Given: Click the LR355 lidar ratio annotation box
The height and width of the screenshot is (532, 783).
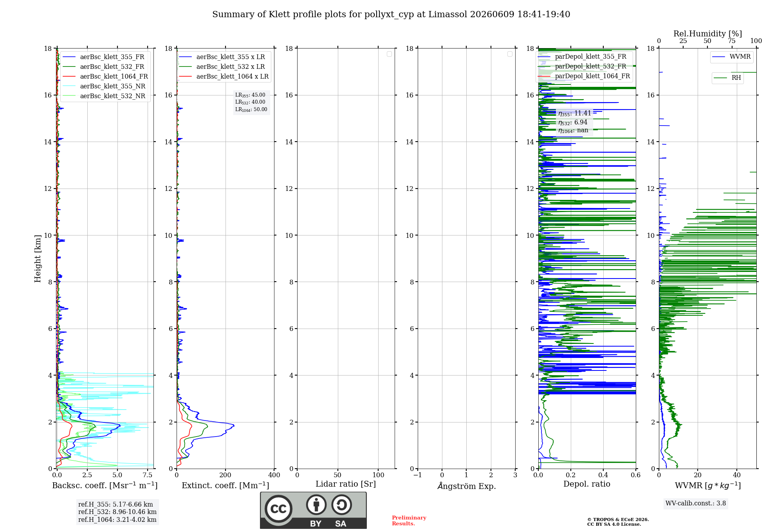Looking at the screenshot, I should point(251,102).
